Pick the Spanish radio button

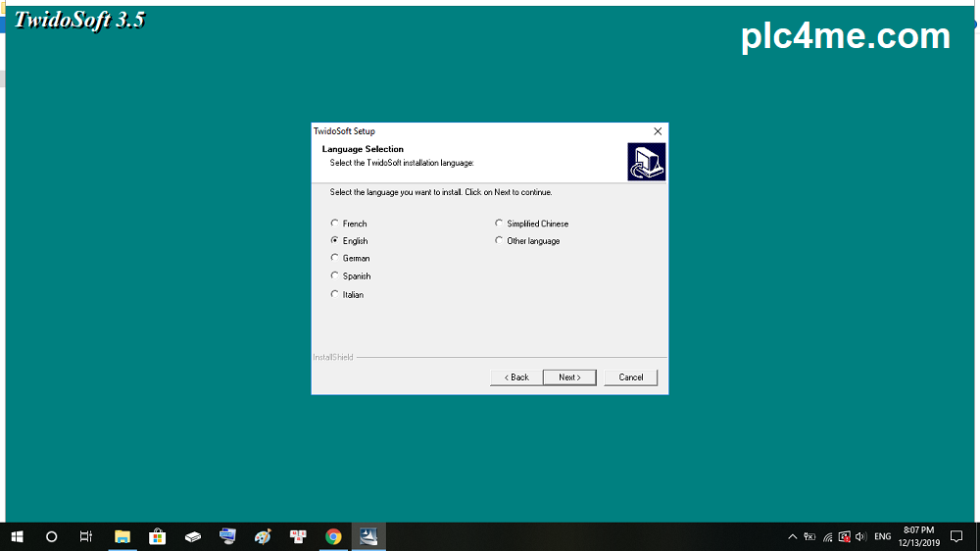335,276
